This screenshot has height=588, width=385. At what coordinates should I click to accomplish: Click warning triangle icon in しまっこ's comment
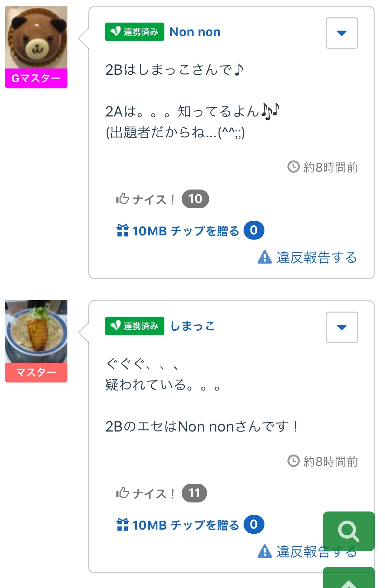(x=265, y=551)
